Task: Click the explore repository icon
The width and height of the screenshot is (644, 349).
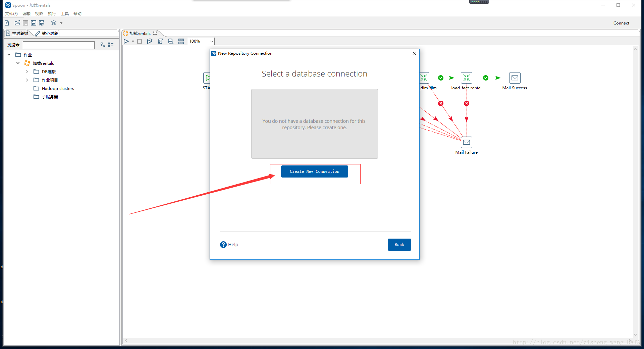Action: 25,23
